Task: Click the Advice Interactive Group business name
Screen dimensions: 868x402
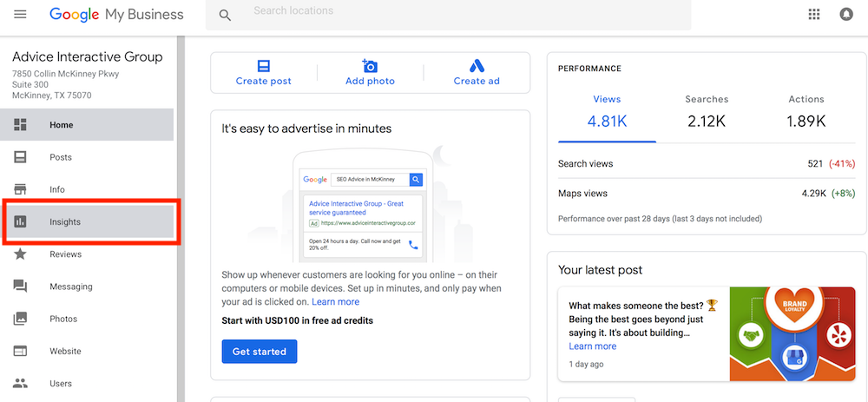Action: click(x=88, y=57)
